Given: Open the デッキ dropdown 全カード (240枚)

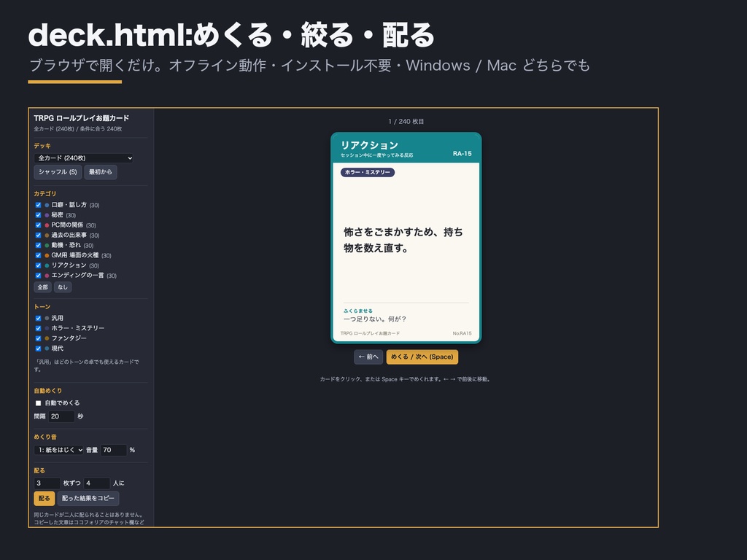Looking at the screenshot, I should (83, 158).
